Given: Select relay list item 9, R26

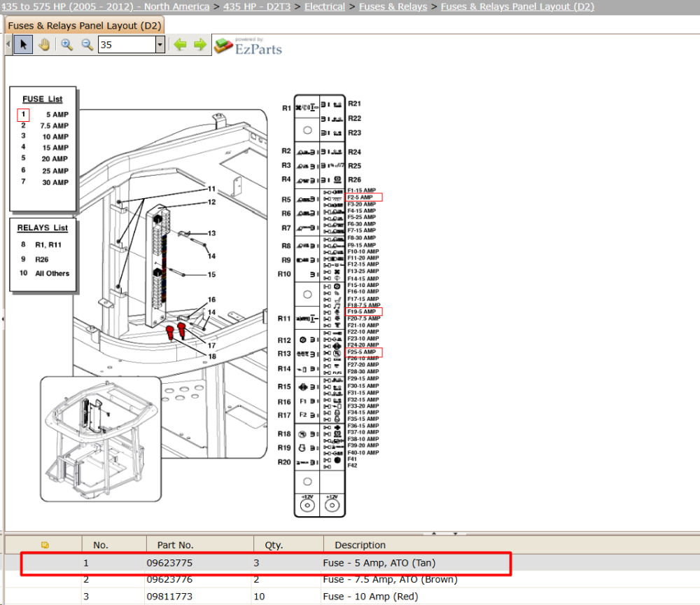Looking at the screenshot, I should [x=34, y=259].
